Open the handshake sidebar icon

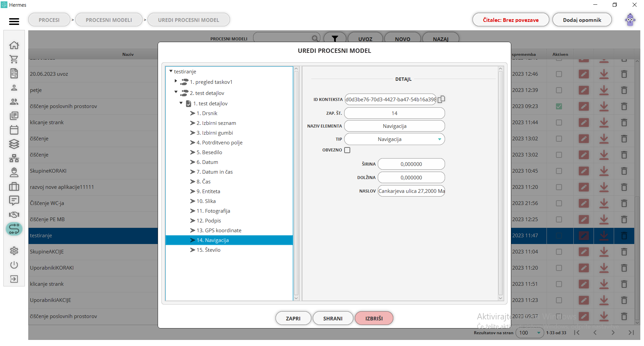tap(14, 215)
